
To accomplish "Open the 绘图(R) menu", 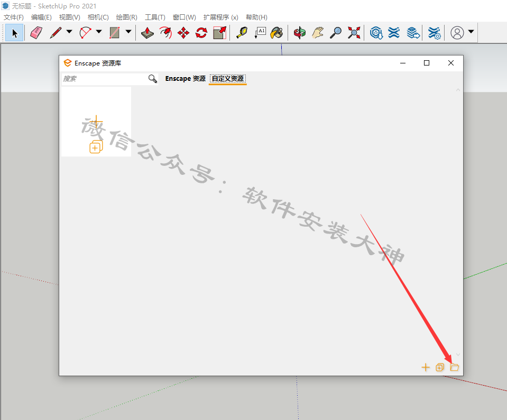I will click(x=126, y=17).
